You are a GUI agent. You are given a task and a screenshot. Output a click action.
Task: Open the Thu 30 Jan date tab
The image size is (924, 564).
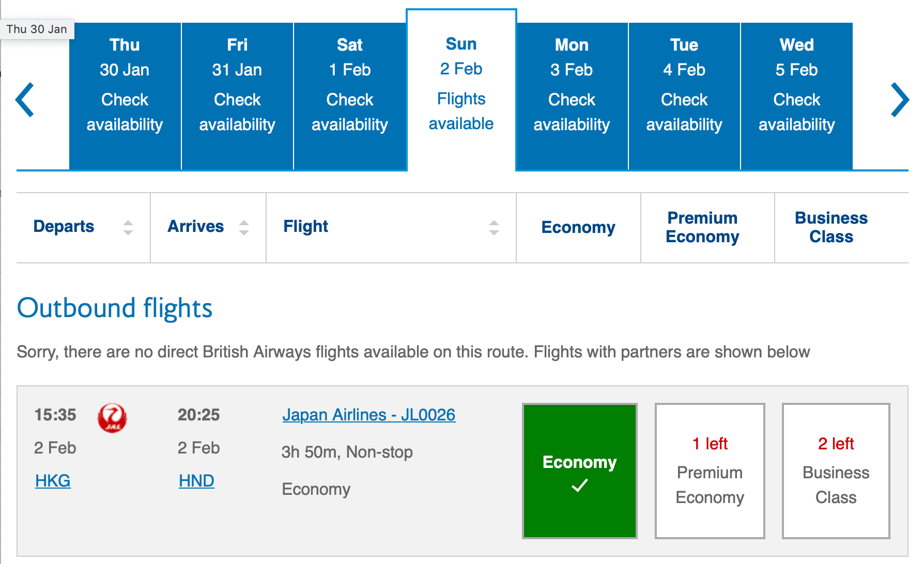[x=125, y=96]
